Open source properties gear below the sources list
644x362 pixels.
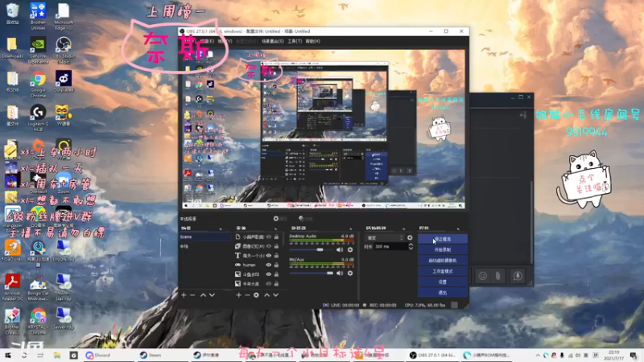tap(256, 295)
